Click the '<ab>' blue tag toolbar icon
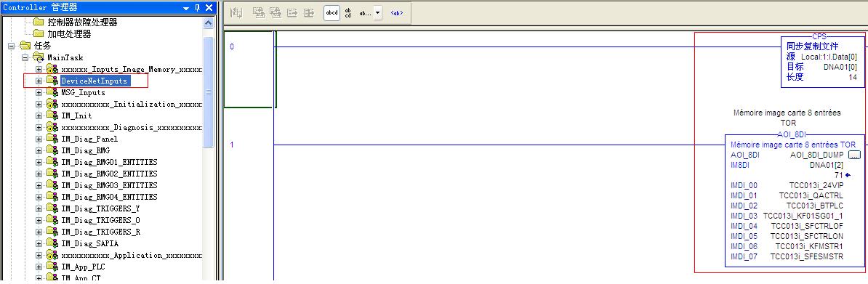This screenshot has height=284, width=868. 397,13
